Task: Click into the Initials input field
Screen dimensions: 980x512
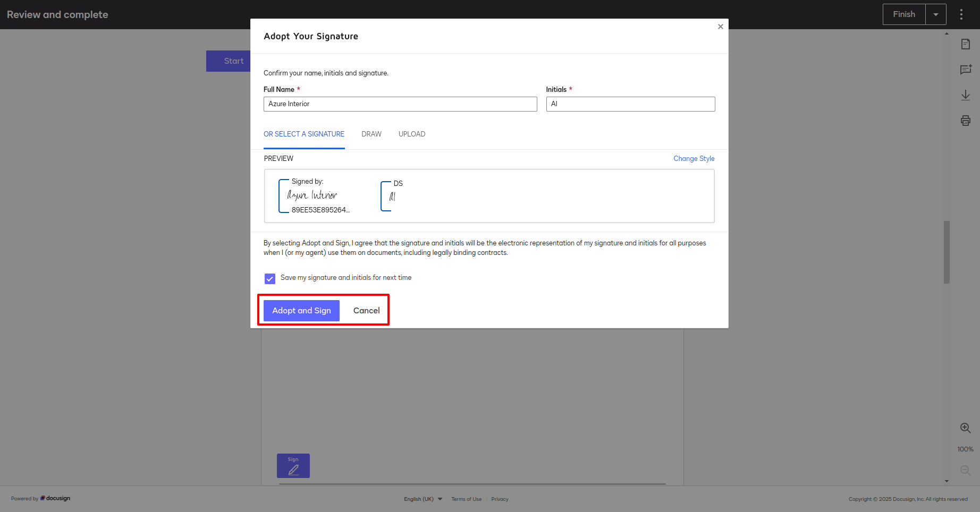Action: click(630, 104)
